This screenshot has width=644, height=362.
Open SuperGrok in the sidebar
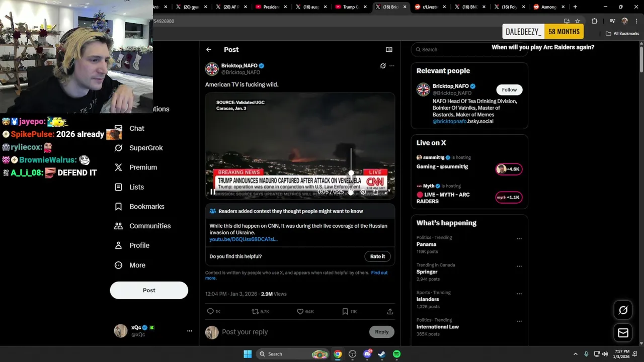coord(138,148)
